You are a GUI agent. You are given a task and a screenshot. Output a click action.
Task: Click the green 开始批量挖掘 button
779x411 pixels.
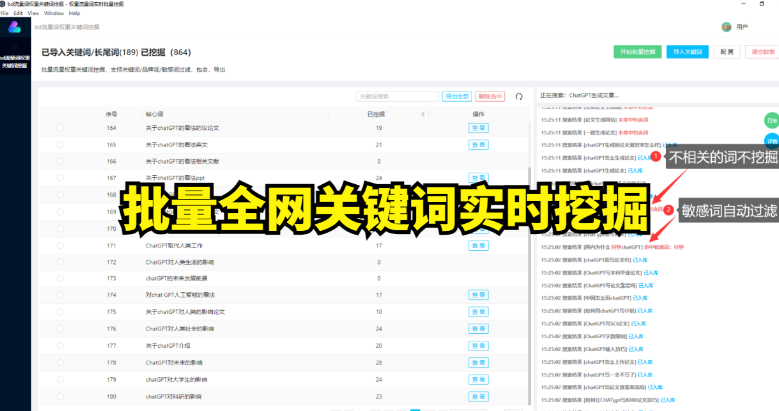(x=638, y=51)
